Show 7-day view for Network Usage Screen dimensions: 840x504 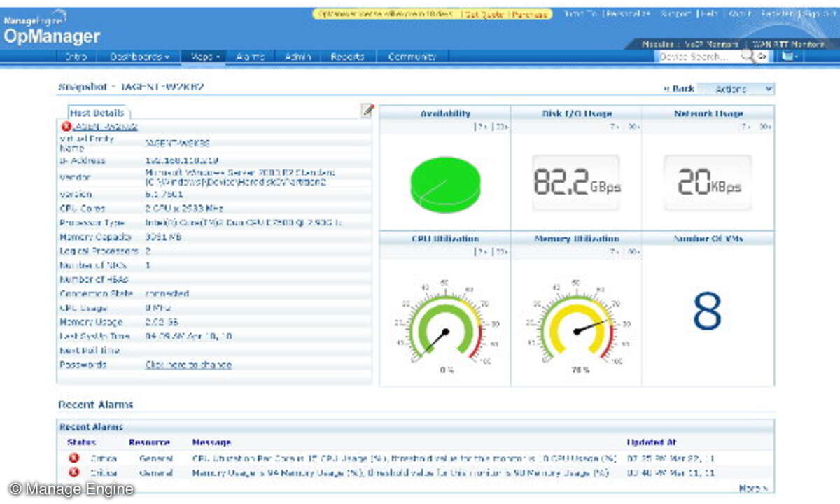click(x=746, y=127)
